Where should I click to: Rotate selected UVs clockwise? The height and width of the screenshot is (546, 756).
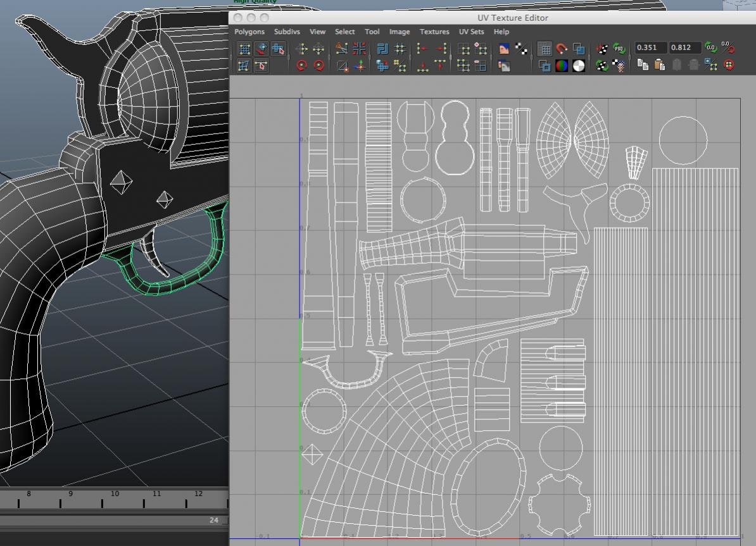click(320, 65)
